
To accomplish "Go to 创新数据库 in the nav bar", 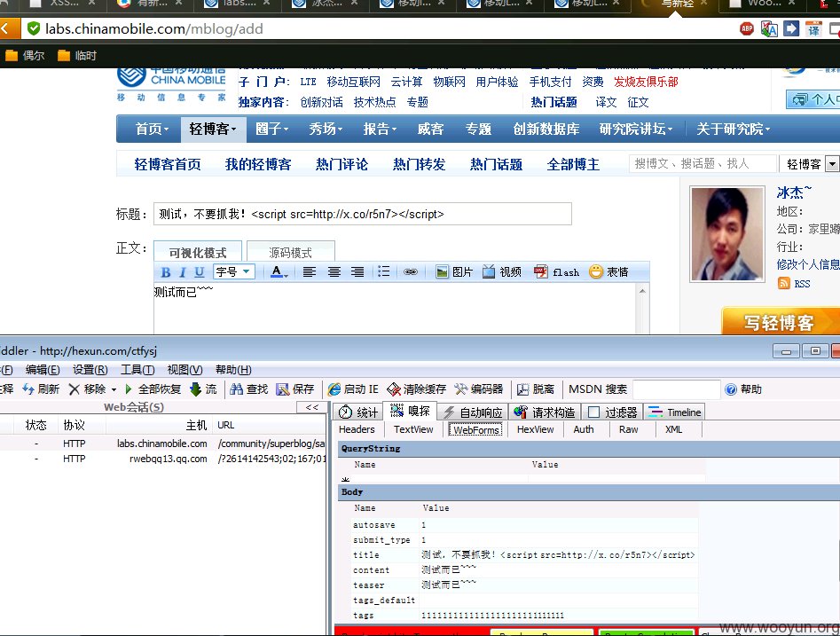I will pyautogui.click(x=546, y=130).
